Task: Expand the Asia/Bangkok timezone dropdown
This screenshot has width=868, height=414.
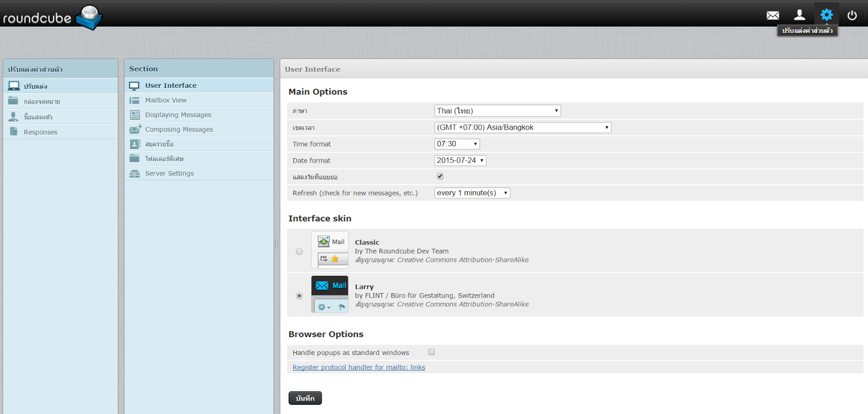Action: tap(522, 128)
